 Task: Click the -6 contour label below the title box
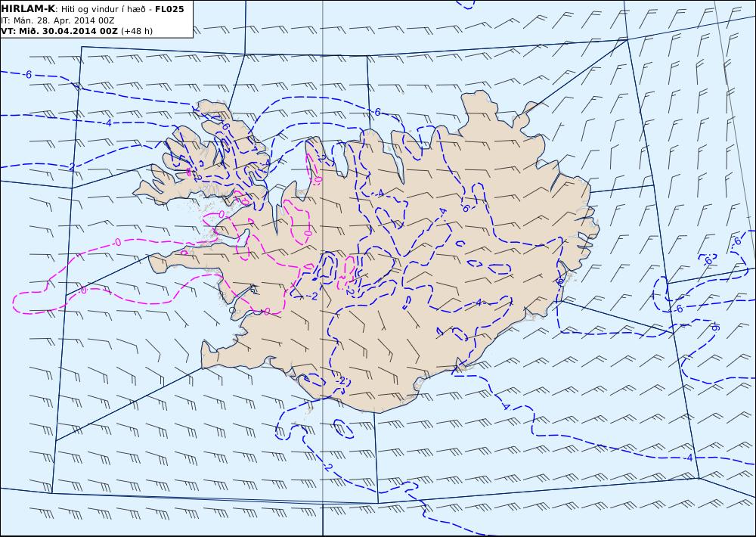click(x=28, y=75)
